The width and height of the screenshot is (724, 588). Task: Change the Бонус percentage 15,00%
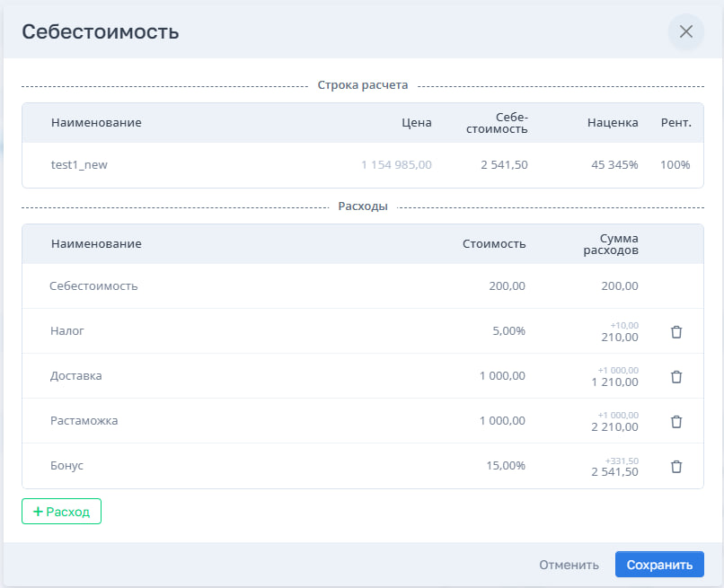(x=506, y=466)
